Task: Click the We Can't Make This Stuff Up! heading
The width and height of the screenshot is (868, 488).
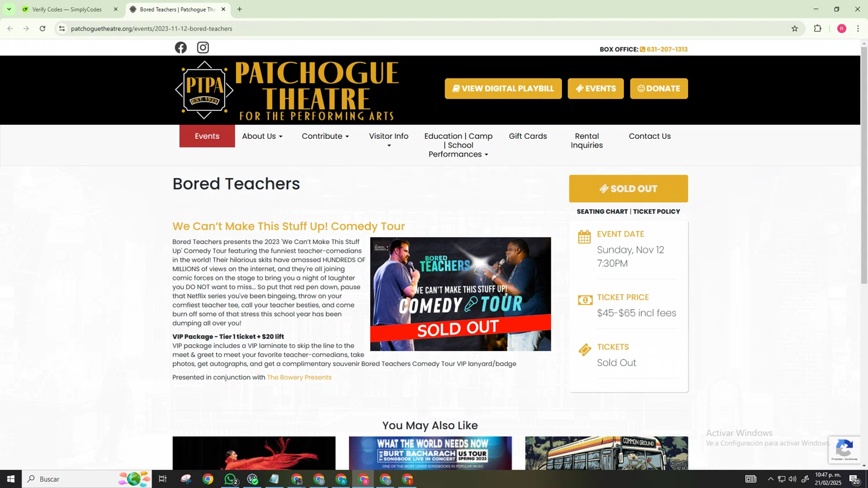Action: coord(289,226)
